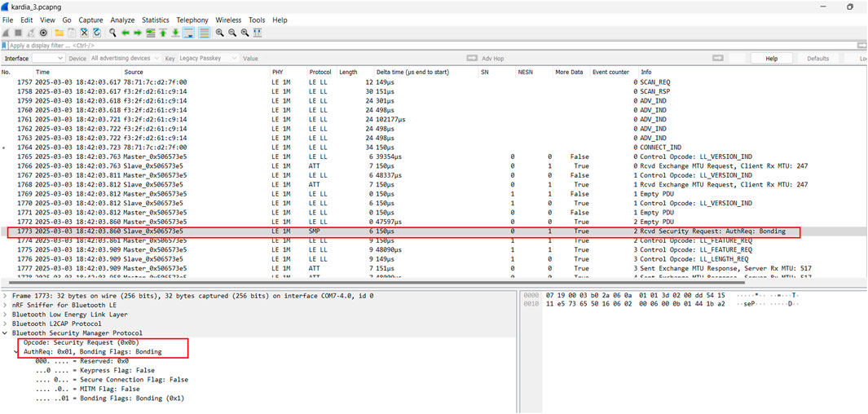Open the Interface dropdown
Image resolution: width=868 pixels, height=414 pixels.
(48, 59)
